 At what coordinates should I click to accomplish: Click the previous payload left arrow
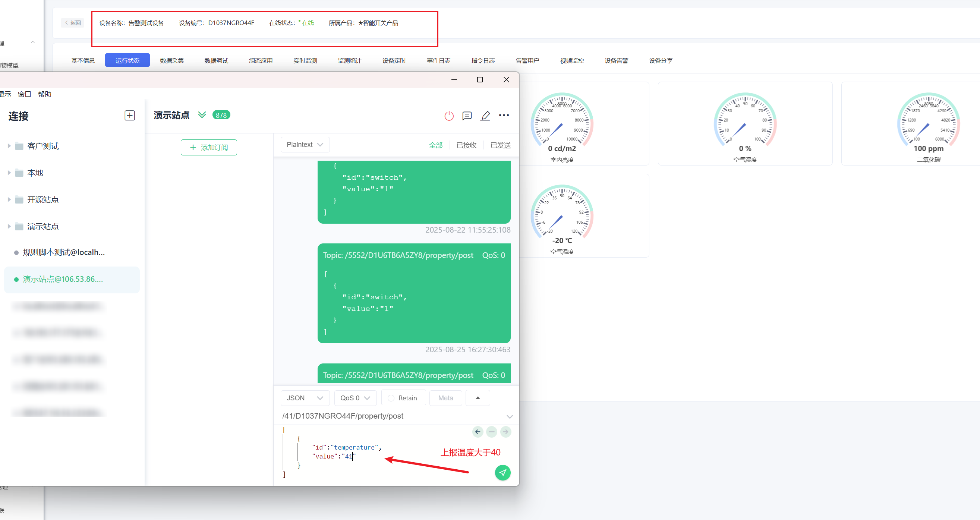click(x=478, y=432)
